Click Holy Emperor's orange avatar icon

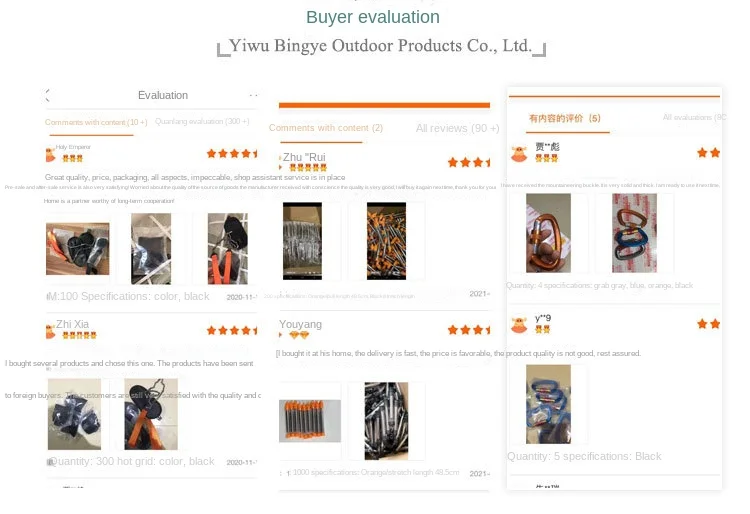50,155
